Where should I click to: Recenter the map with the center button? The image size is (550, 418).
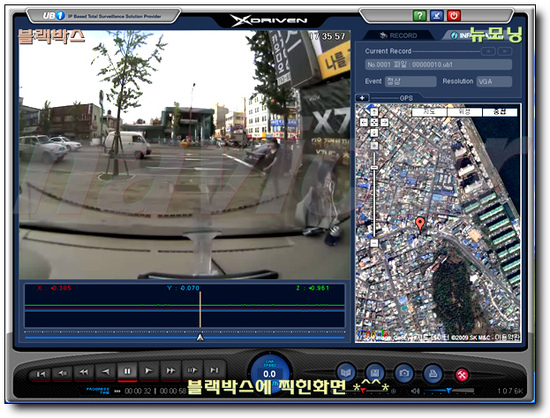point(374,122)
